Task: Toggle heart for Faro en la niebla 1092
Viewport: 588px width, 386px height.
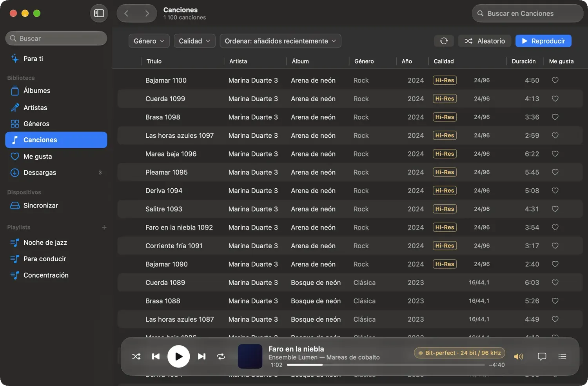Action: [x=555, y=228]
